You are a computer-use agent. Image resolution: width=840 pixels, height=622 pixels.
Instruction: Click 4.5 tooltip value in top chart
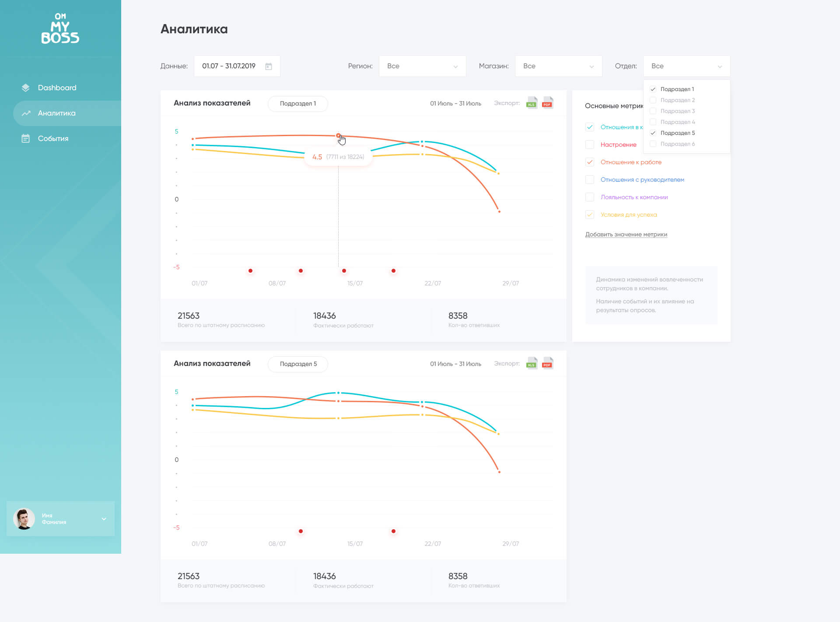317,157
